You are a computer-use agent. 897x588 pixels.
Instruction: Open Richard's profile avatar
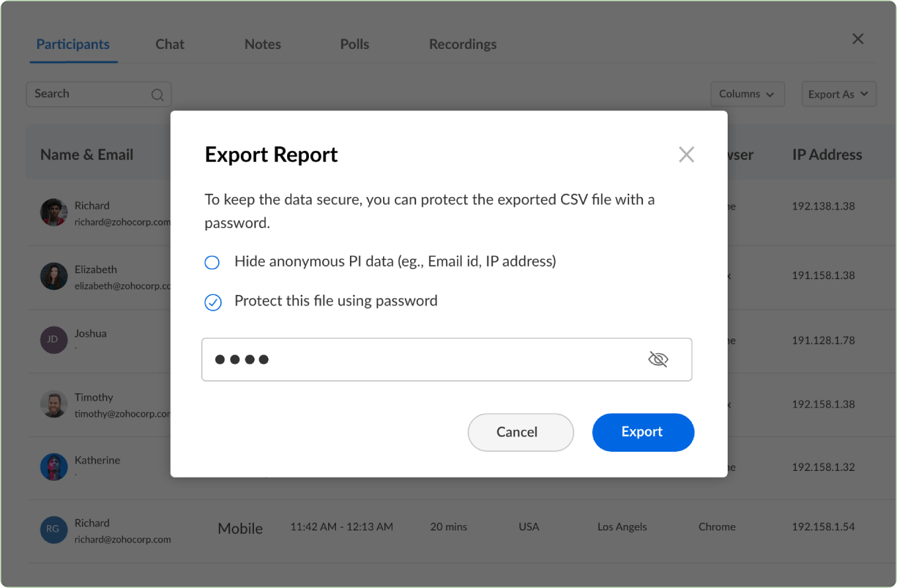(x=54, y=212)
